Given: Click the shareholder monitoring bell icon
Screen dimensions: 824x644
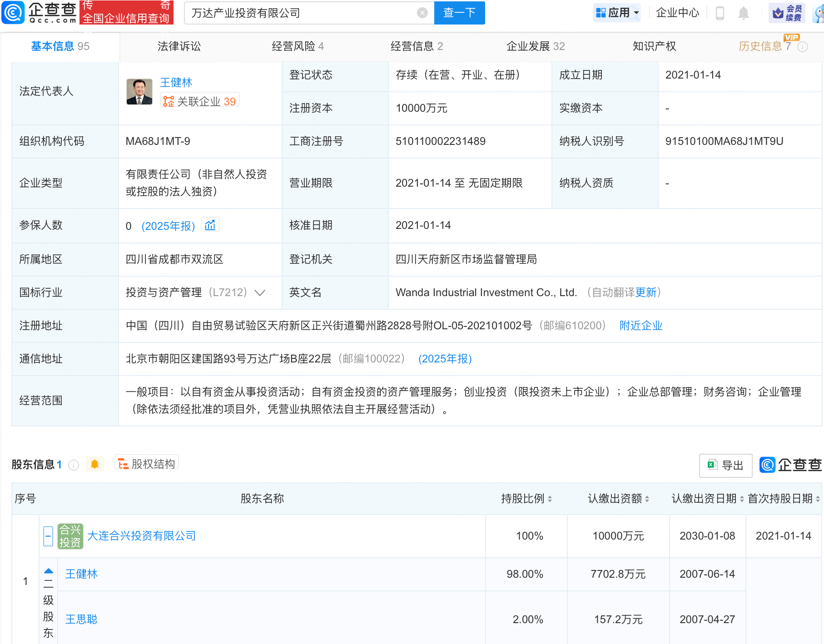Looking at the screenshot, I should [94, 464].
